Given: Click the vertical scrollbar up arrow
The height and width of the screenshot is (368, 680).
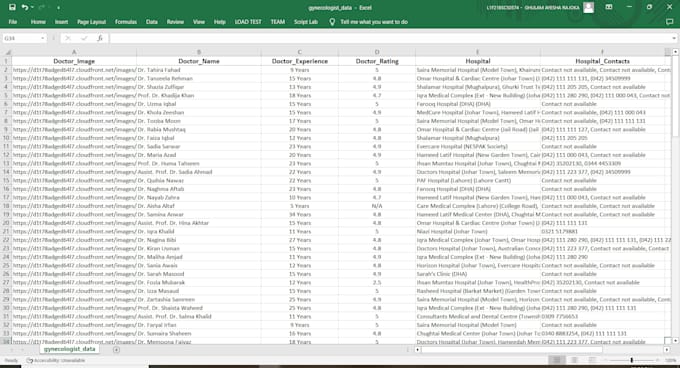Looking at the screenshot, I should click(x=675, y=52).
